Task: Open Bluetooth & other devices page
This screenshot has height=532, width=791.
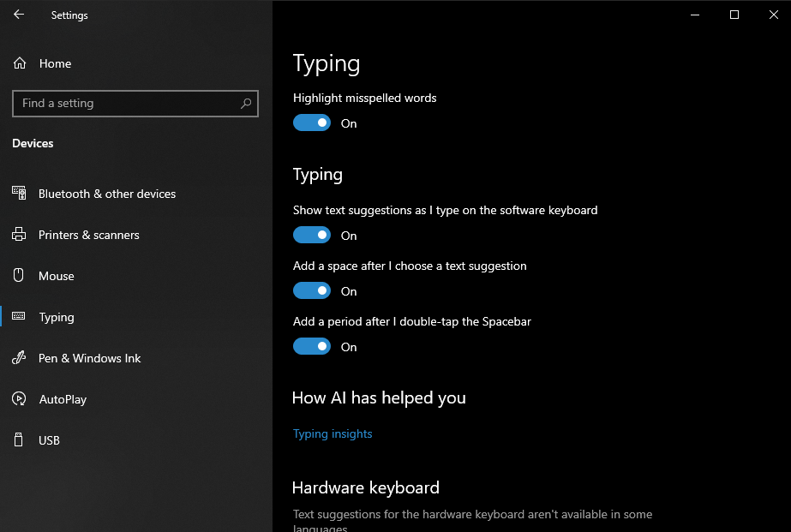Action: [136, 194]
